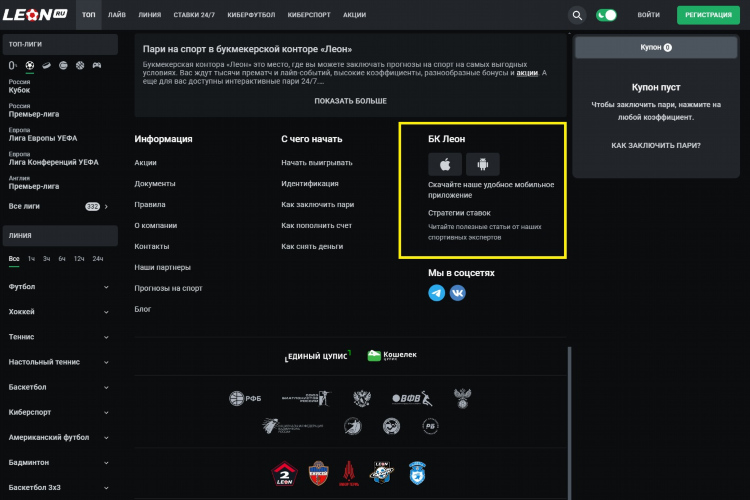Click the Единый ЦУПИС logo

coord(318,356)
